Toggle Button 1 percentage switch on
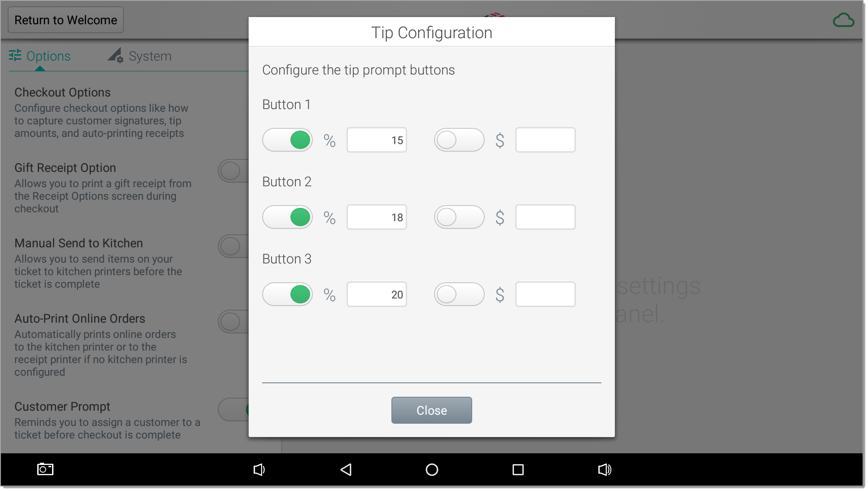Image resolution: width=868 pixels, height=491 pixels. click(x=287, y=140)
